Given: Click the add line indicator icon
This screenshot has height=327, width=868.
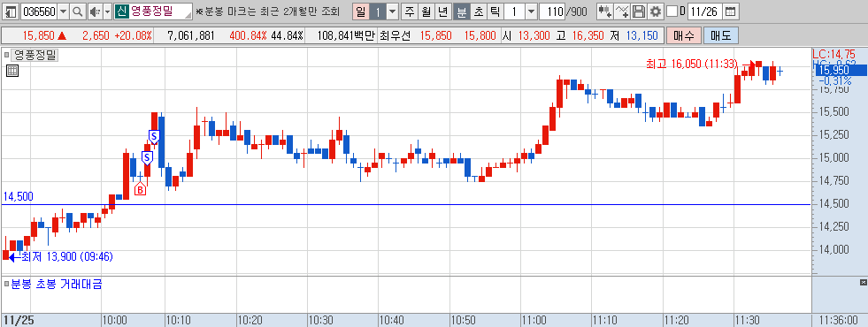Looking at the screenshot, I should pyautogui.click(x=622, y=11).
